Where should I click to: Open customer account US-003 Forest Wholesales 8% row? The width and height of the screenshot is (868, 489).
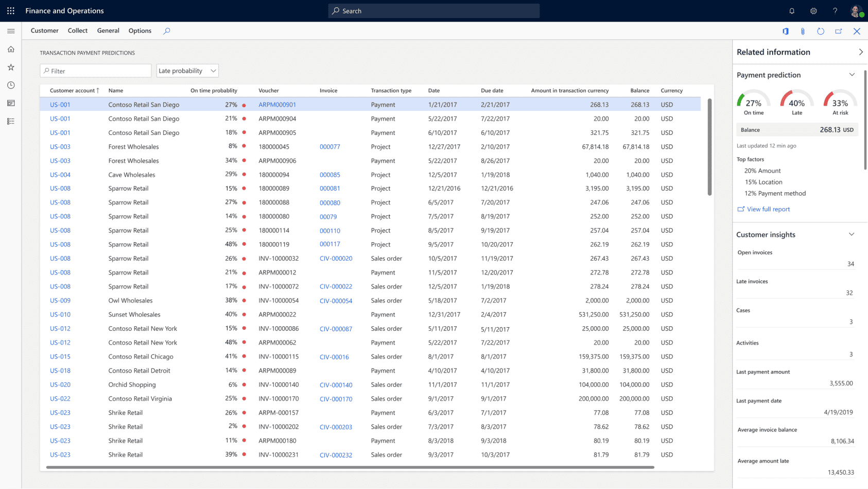click(60, 147)
